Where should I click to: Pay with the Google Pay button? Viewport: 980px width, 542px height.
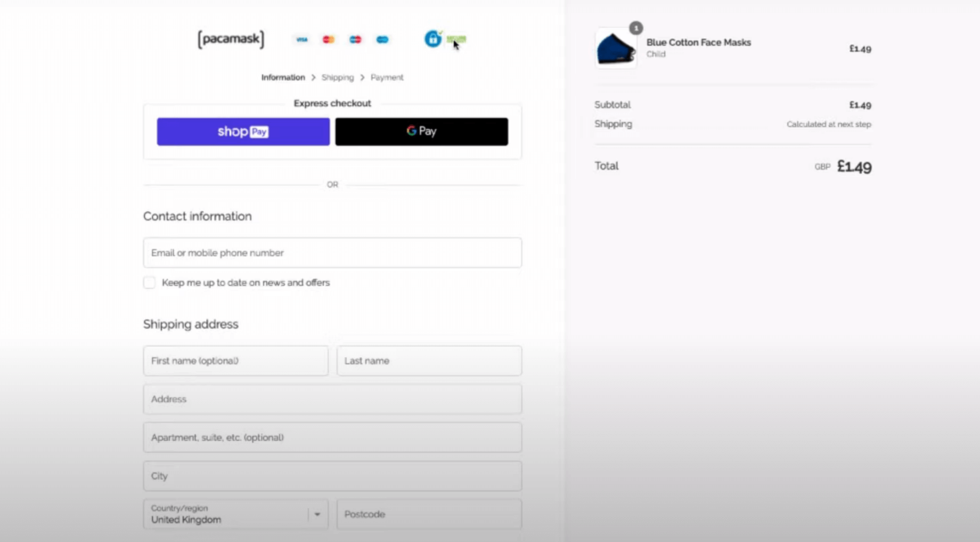coord(421,132)
